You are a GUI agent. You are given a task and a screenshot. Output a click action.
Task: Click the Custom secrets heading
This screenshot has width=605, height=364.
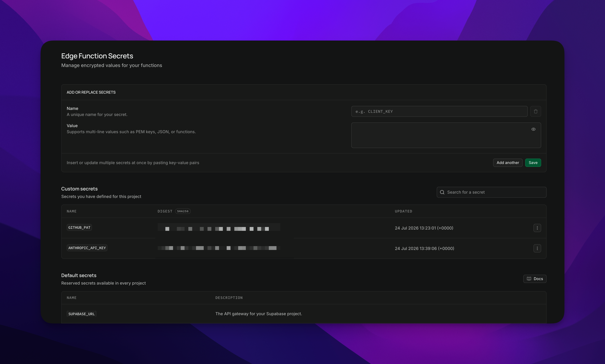[79, 189]
